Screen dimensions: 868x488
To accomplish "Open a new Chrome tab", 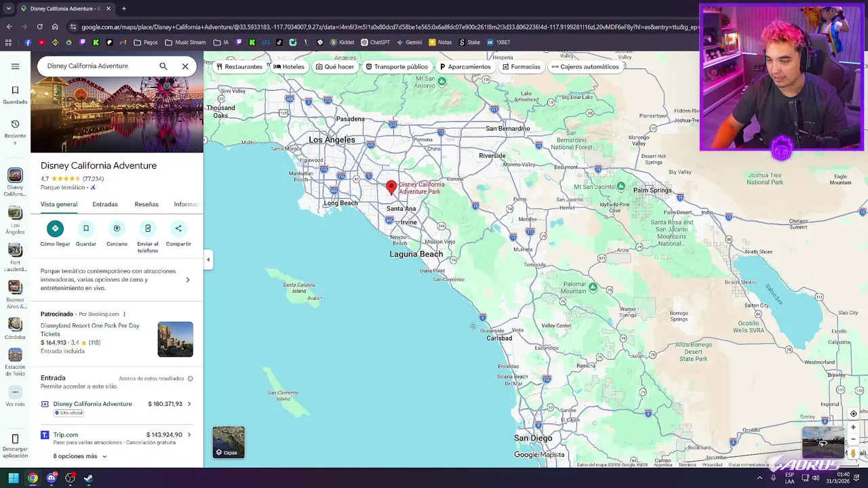I will pos(123,9).
